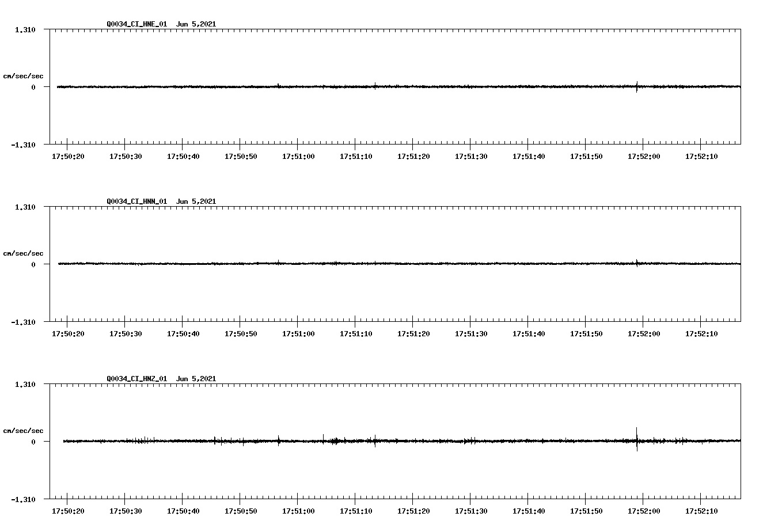
Task: Click the 1.310 upper limit on HNE plot
Action: pyautogui.click(x=25, y=29)
